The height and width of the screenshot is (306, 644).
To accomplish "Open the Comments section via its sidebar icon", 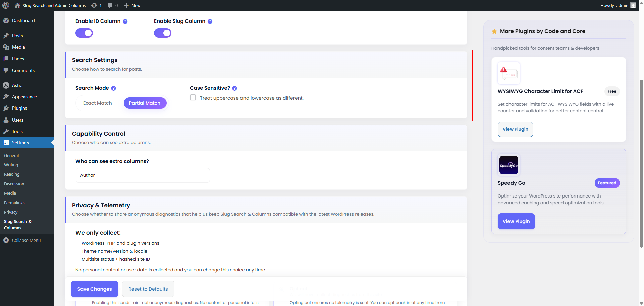I will click(x=7, y=70).
